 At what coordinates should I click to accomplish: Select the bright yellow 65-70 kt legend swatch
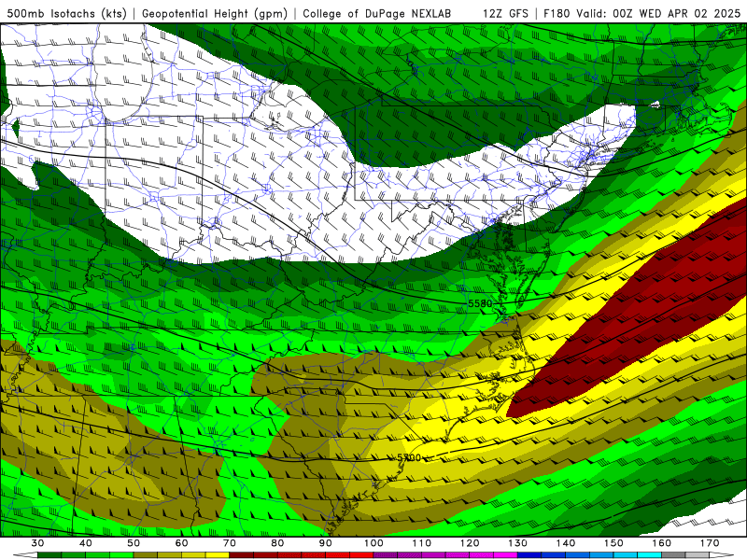218,555
